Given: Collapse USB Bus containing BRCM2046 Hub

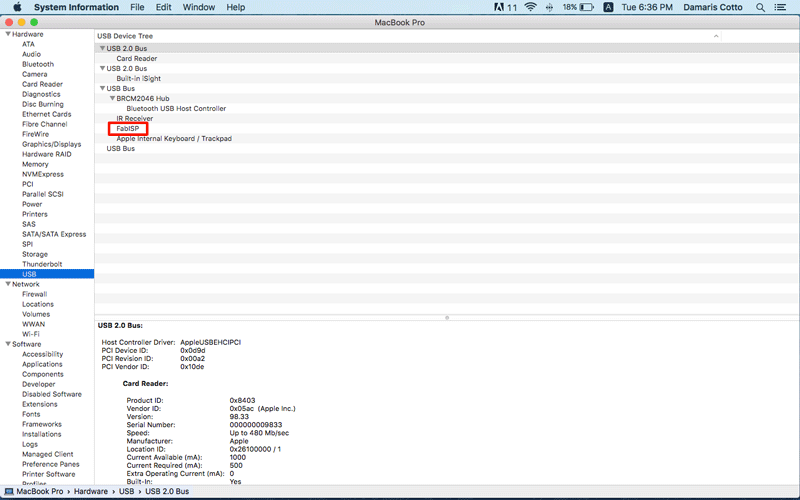Looking at the screenshot, I should [102, 88].
